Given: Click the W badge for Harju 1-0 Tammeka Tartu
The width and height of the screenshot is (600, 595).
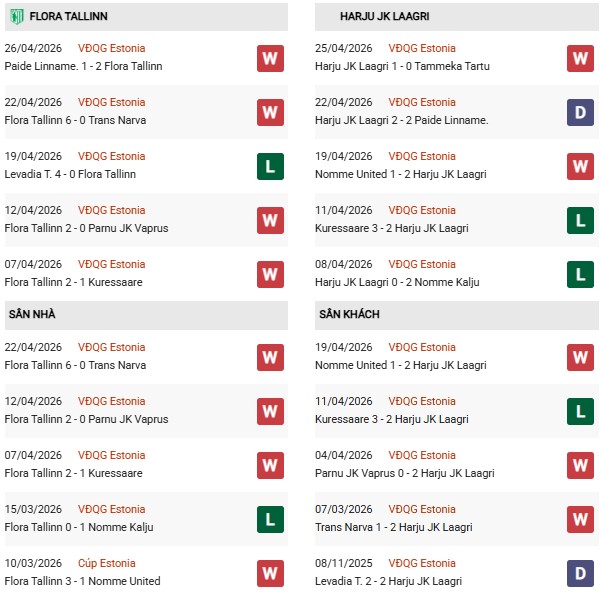Looking at the screenshot, I should point(580,58).
